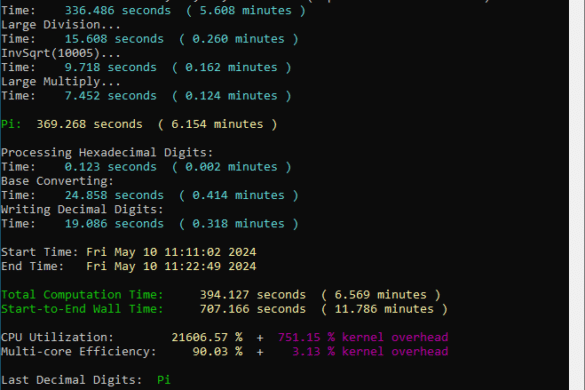The height and width of the screenshot is (390, 585).
Task: Select "Processing Hexadecimal Digits:" line
Action: [x=107, y=153]
